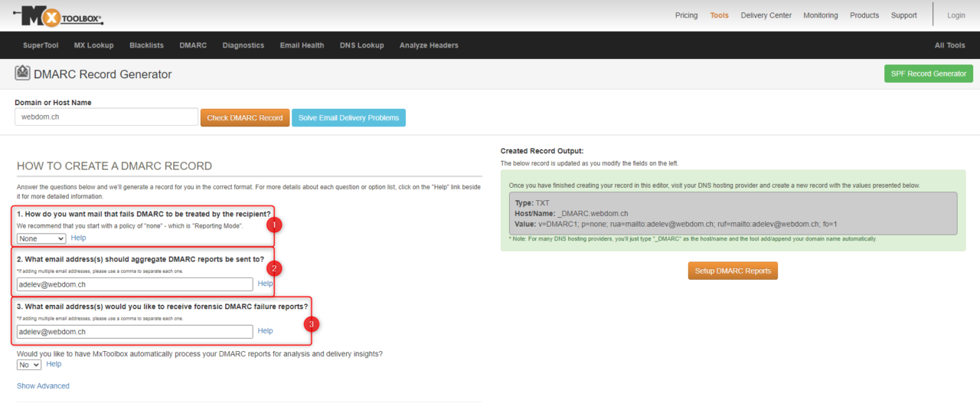980x420 pixels.
Task: Click the DMARC Record Generator envelope icon
Action: pyautogui.click(x=22, y=74)
